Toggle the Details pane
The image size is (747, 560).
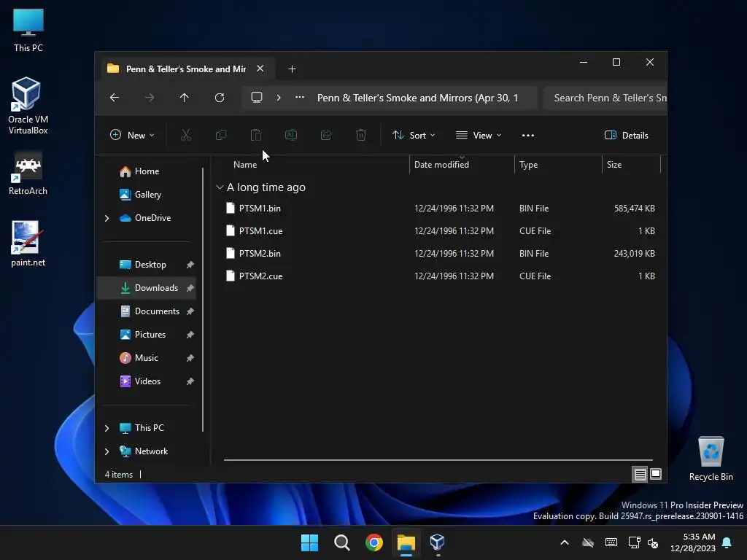[626, 135]
